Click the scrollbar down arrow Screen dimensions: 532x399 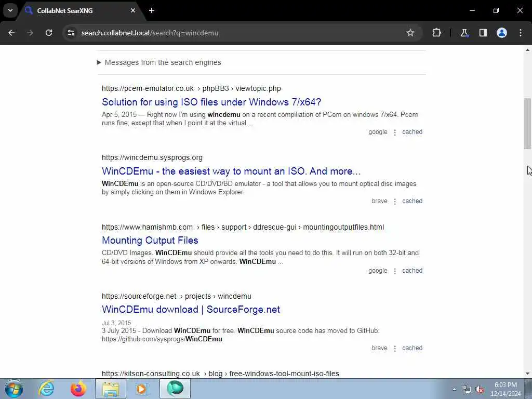point(527,374)
